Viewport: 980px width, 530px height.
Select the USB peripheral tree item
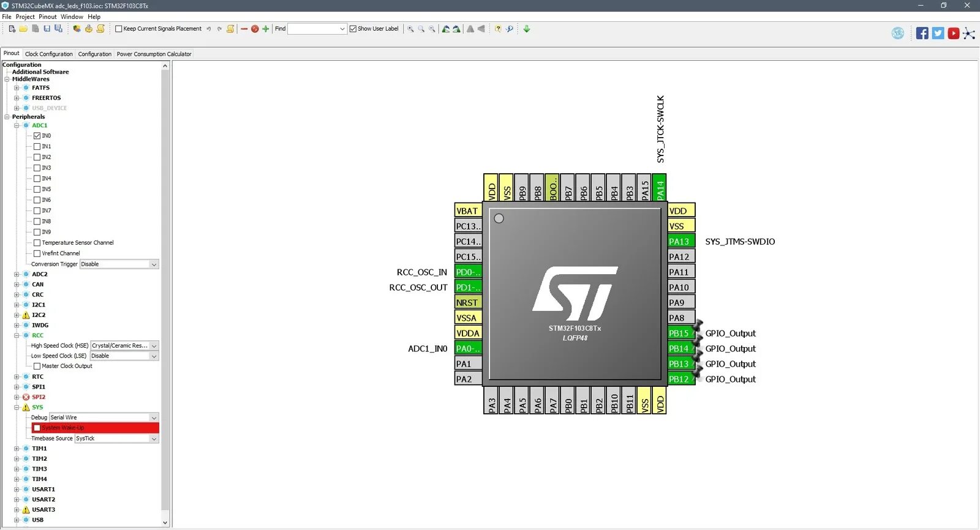(x=38, y=520)
